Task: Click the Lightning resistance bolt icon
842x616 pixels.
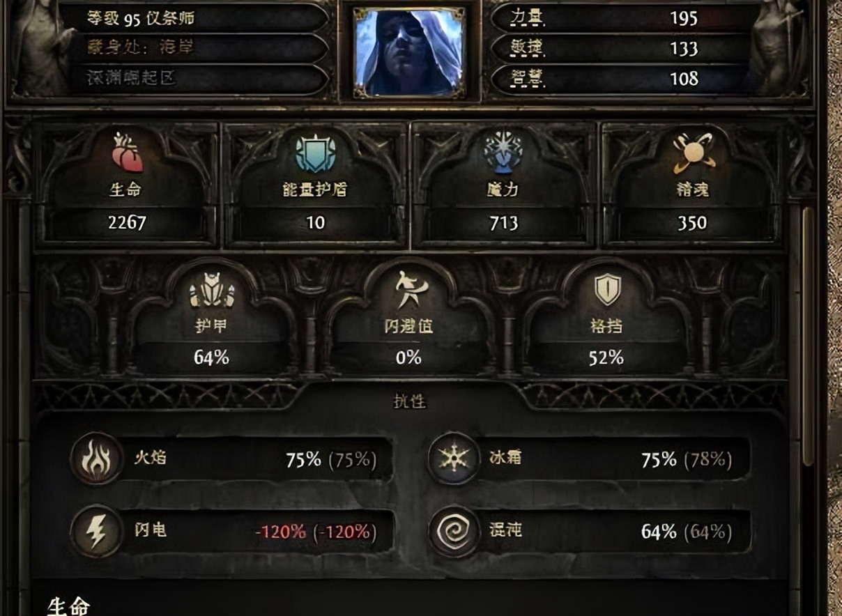Action: tap(97, 532)
